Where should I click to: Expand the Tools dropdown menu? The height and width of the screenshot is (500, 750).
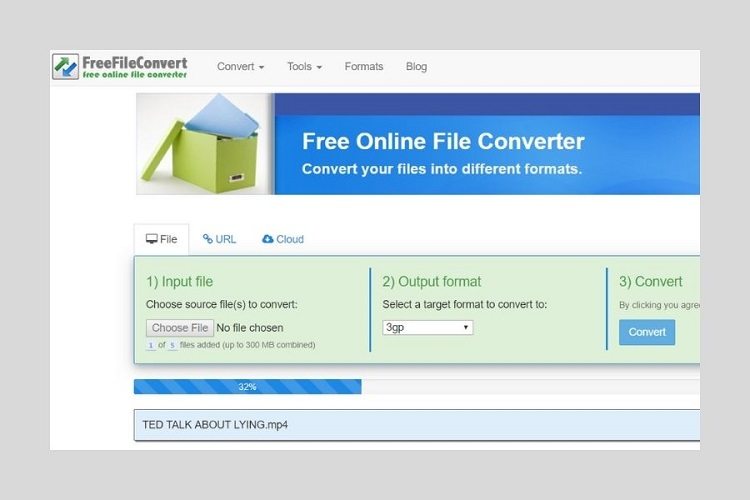pyautogui.click(x=304, y=67)
